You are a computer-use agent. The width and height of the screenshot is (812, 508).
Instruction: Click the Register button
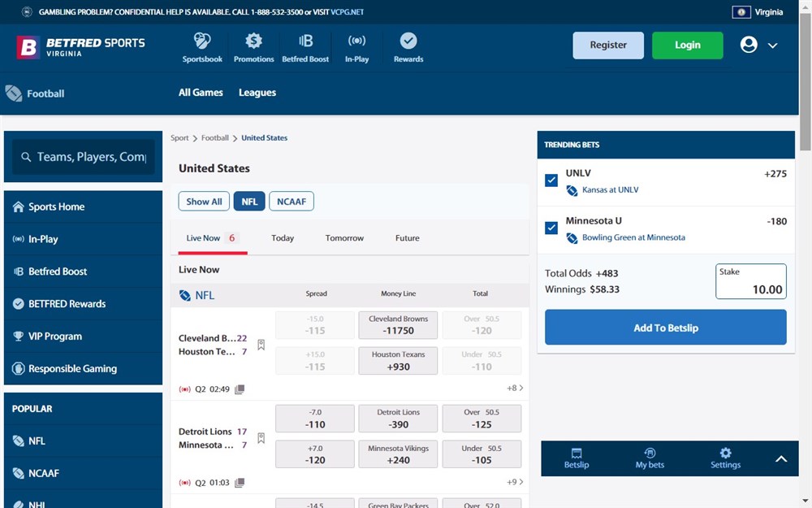(608, 45)
